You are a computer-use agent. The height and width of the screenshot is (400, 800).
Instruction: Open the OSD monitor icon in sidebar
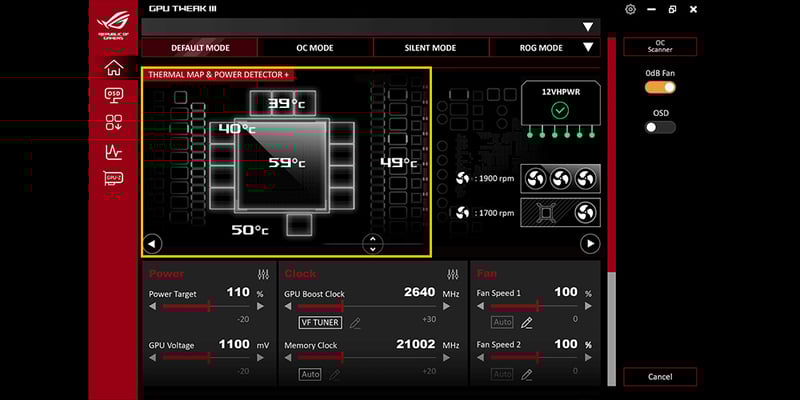click(113, 95)
